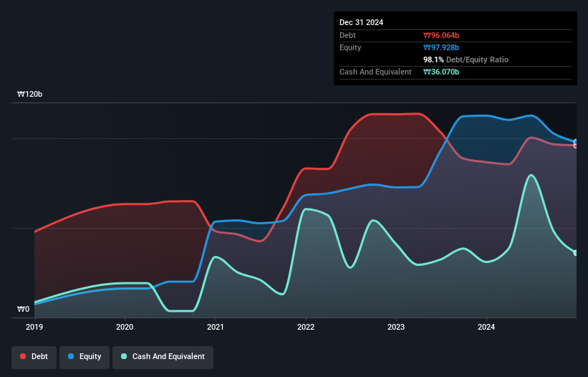
Task: Click the Cash end-of-line data point marker
Action: 576,253
